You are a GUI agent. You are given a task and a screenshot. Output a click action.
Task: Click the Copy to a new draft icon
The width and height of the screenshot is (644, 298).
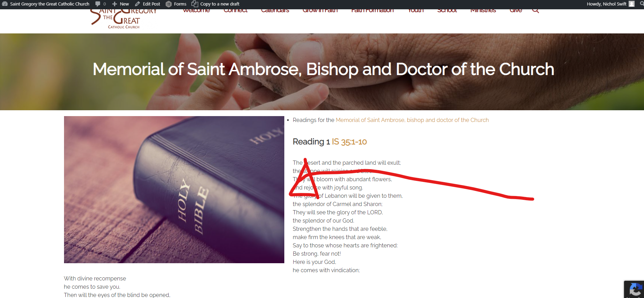[195, 4]
